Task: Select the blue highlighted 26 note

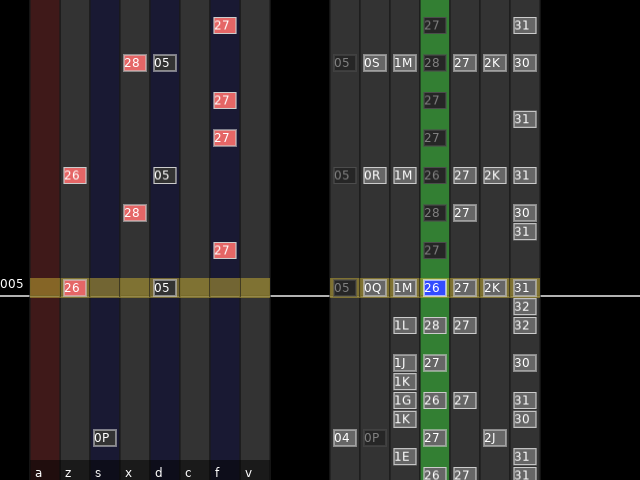Action: pos(434,288)
